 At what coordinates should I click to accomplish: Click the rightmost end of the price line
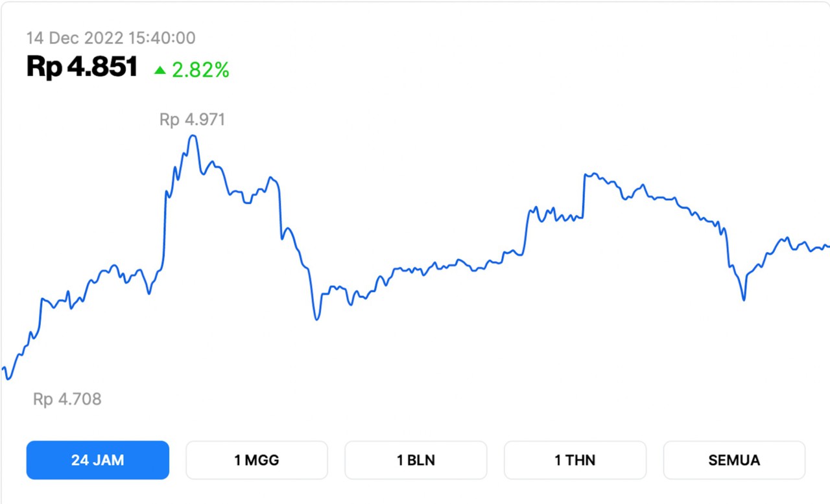[x=827, y=246]
